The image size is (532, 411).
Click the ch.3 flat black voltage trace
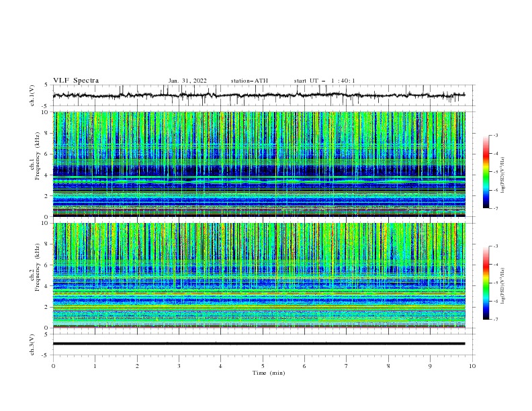[x=259, y=344]
